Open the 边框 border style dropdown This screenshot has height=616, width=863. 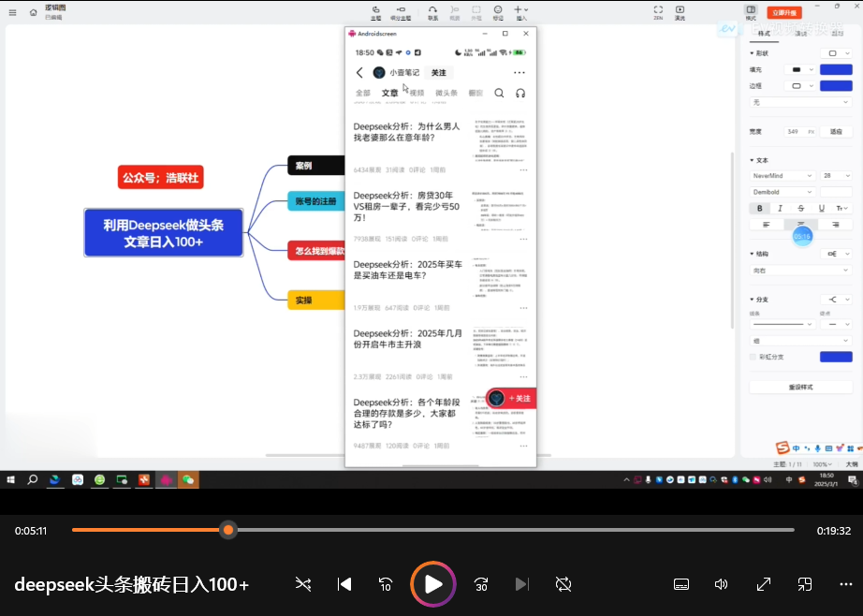(x=799, y=86)
